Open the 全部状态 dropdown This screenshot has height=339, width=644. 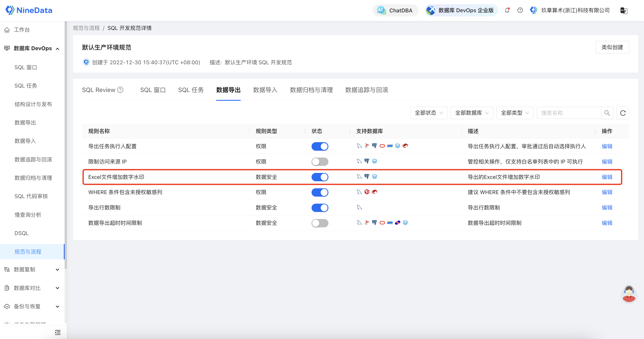click(429, 113)
